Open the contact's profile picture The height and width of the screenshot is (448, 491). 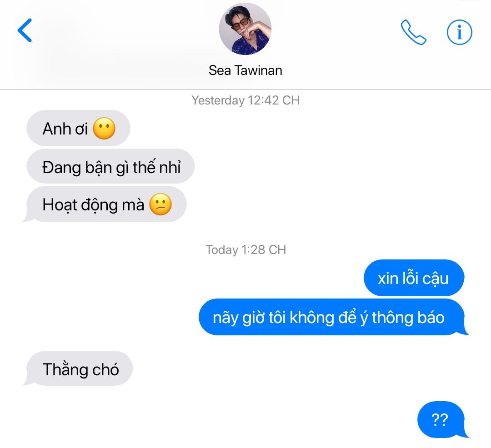click(245, 29)
